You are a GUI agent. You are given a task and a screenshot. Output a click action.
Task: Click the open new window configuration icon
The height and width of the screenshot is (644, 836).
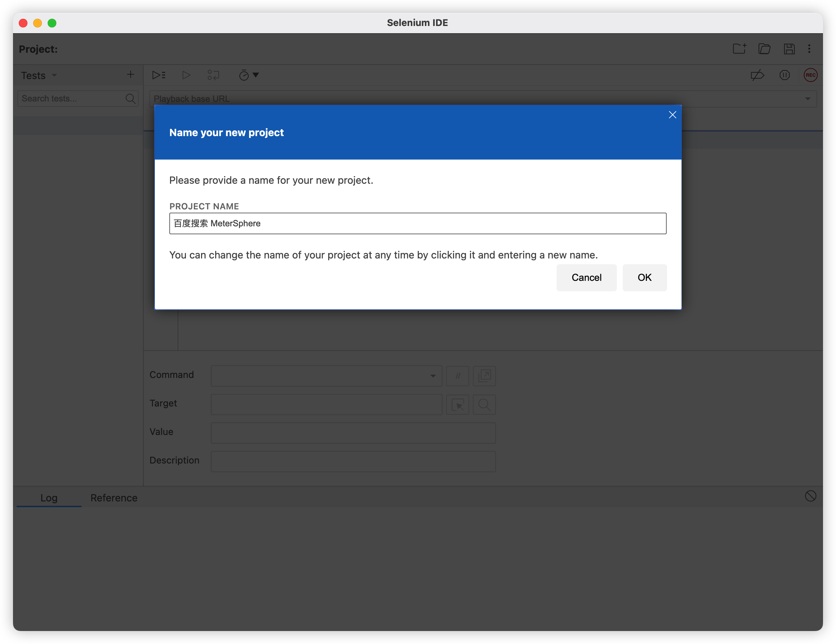tap(484, 376)
